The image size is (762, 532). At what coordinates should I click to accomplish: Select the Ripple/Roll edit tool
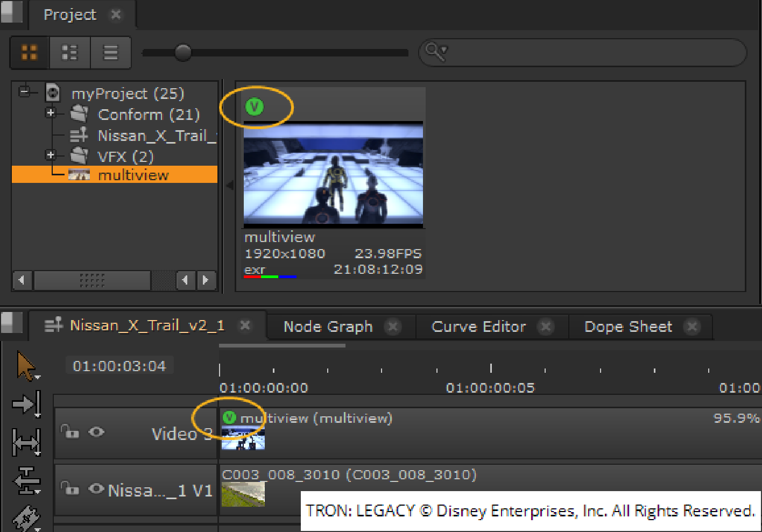pos(26,480)
